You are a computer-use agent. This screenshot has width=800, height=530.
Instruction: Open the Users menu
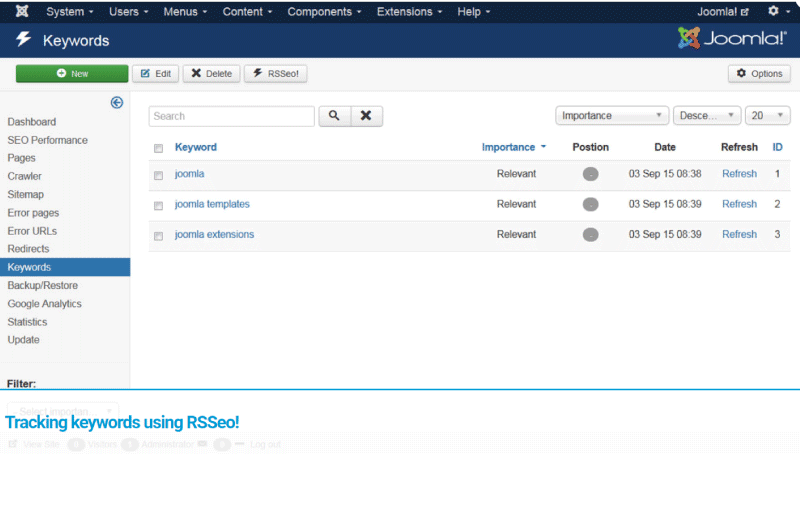pyautogui.click(x=129, y=11)
